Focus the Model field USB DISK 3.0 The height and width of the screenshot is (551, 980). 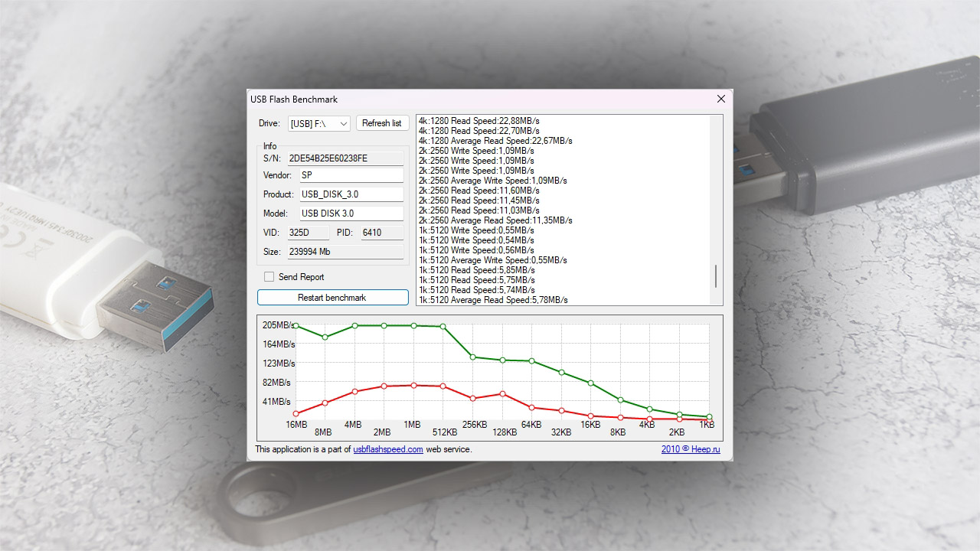tap(350, 214)
